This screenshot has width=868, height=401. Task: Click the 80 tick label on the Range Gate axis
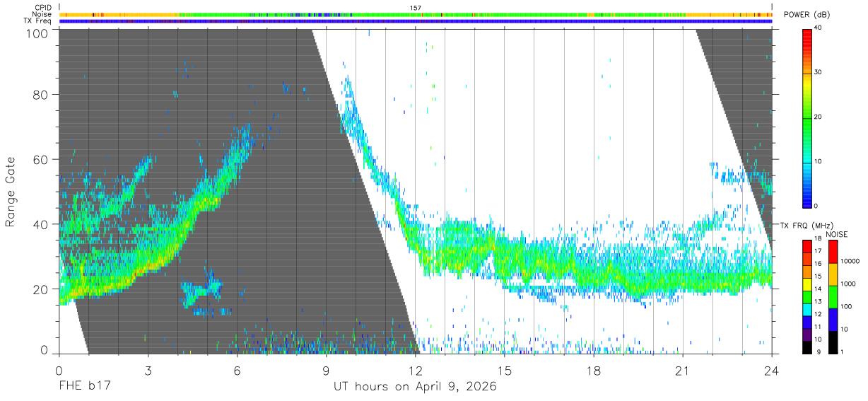click(x=42, y=94)
